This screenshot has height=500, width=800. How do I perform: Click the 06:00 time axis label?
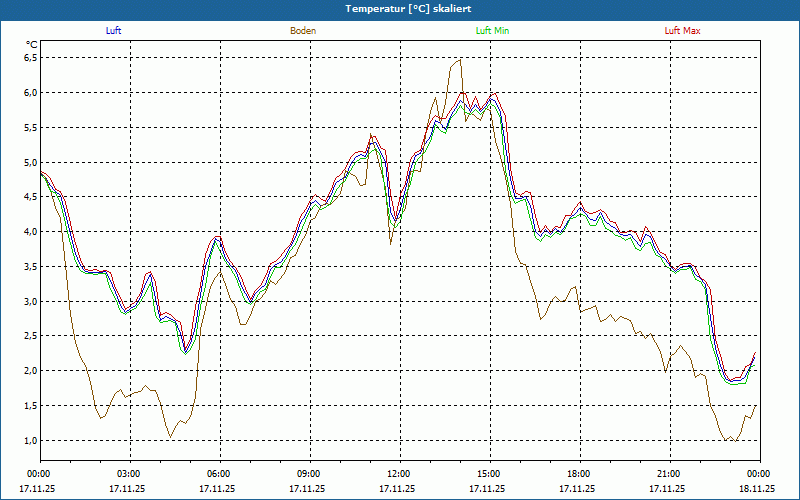(219, 474)
